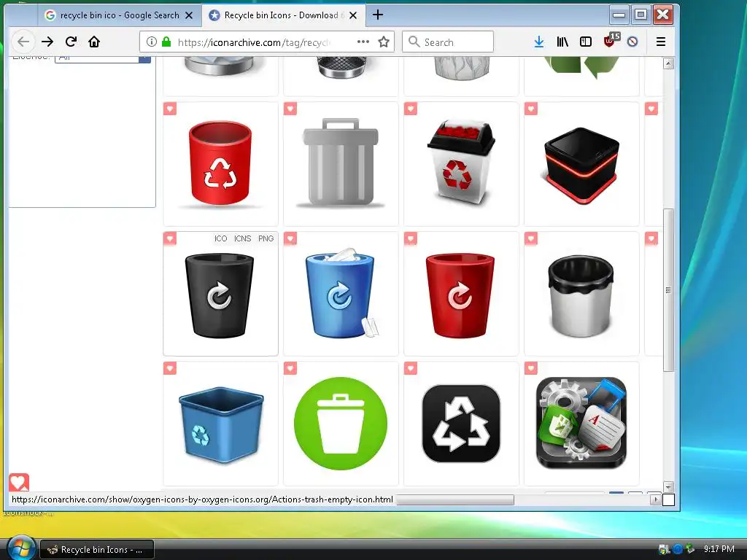Open the red round recycle bin icon

[220, 164]
